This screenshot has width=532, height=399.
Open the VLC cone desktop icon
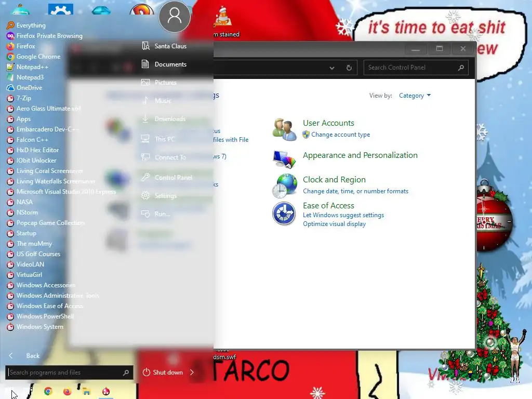(x=223, y=16)
